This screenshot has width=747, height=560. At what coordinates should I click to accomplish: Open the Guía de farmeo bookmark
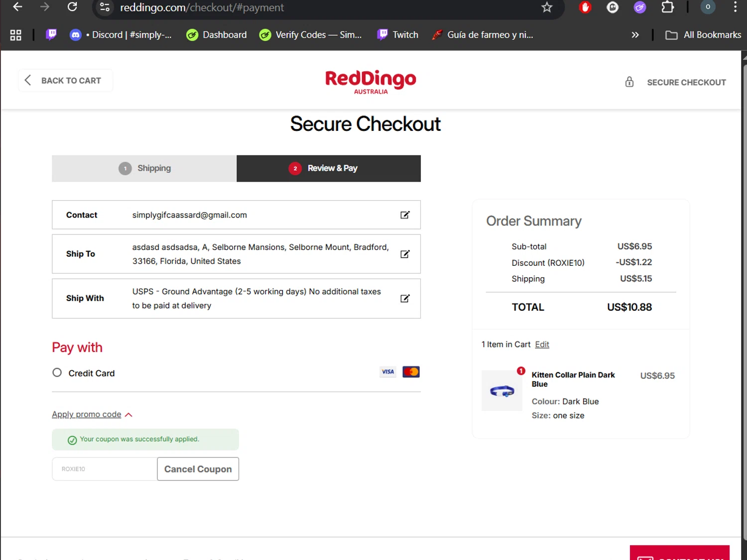coord(483,35)
